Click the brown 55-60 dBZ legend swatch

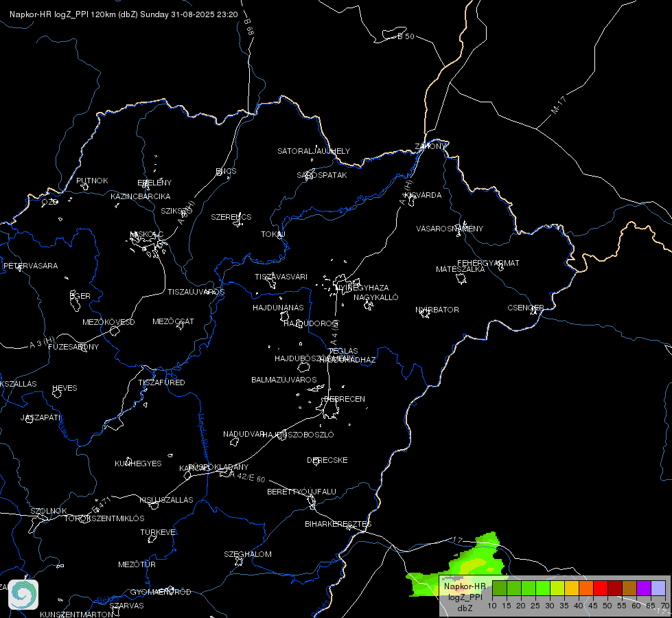629,588
